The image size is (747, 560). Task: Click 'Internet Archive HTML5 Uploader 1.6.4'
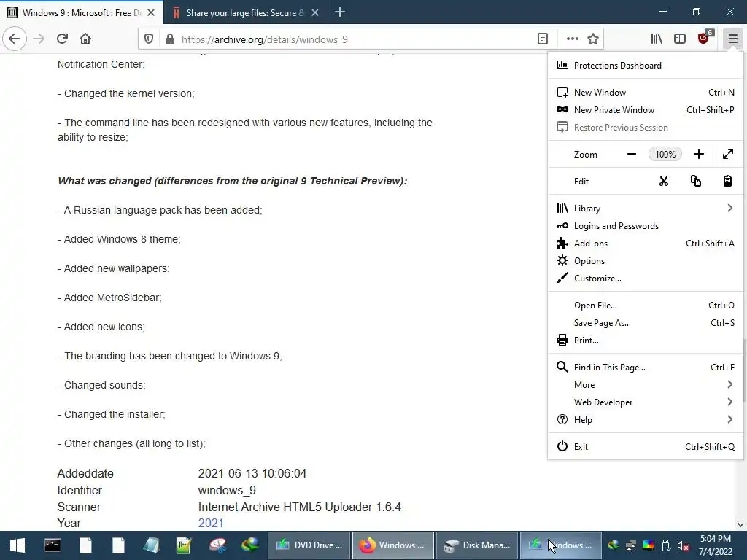(x=300, y=507)
